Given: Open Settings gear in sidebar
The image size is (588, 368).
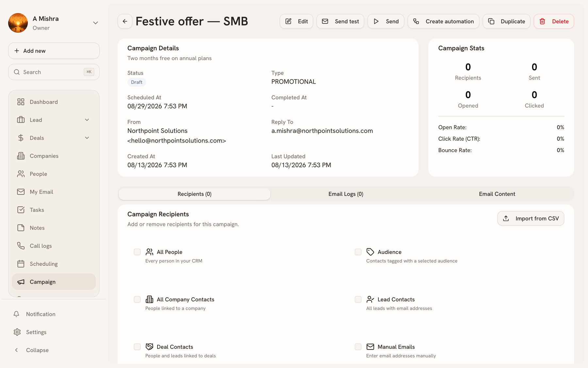Looking at the screenshot, I should [17, 332].
